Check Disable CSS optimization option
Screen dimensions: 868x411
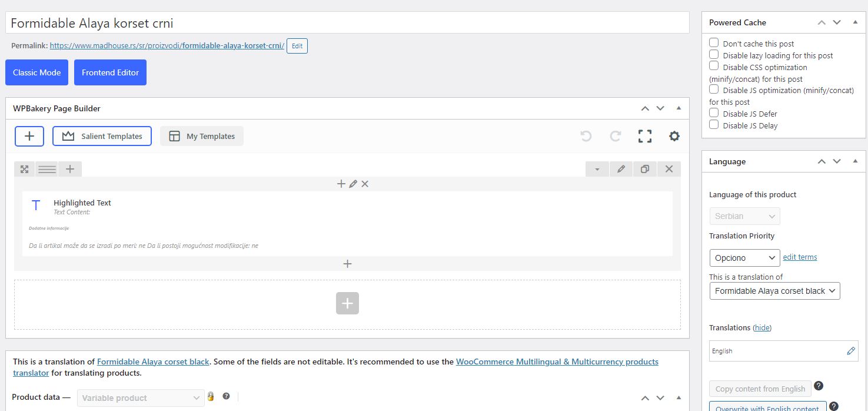tap(714, 66)
